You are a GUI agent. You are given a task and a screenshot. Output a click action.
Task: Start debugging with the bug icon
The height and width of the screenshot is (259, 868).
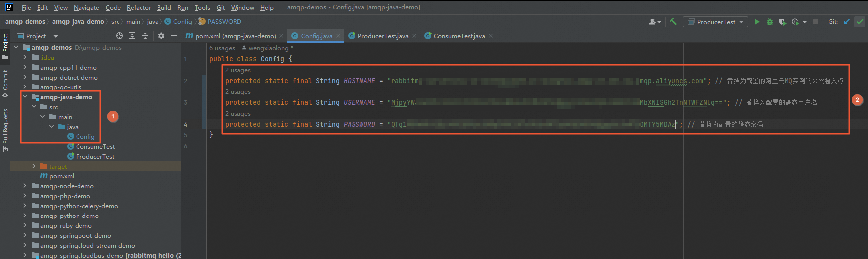point(770,22)
